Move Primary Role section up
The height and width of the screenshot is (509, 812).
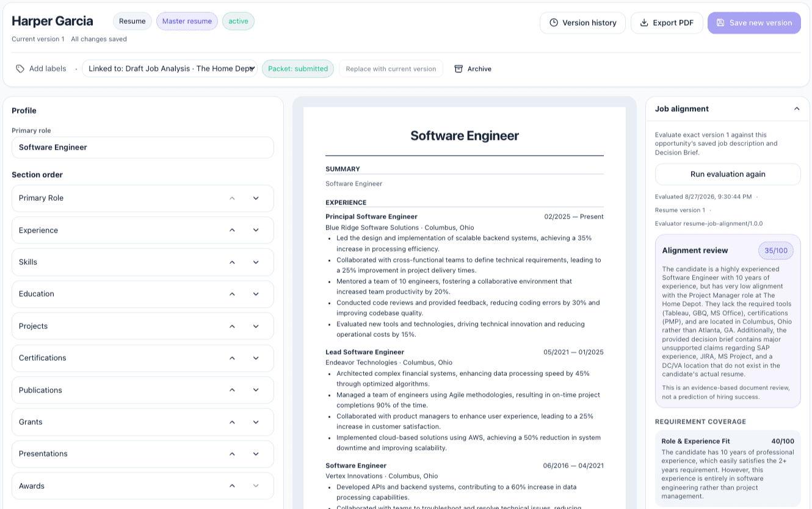(232, 198)
